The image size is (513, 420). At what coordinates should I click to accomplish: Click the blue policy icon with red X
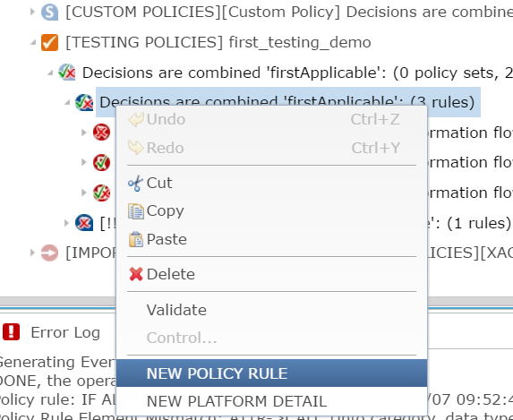84,223
